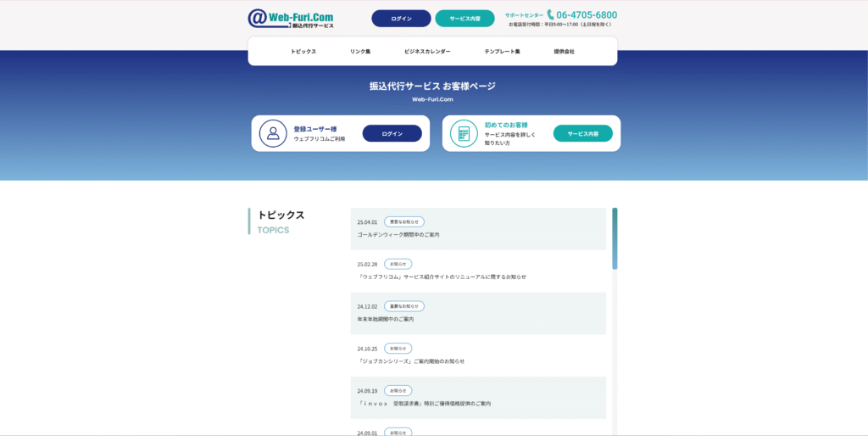Open the invox 受取請求書 special price notice
This screenshot has width=868, height=436.
point(424,404)
